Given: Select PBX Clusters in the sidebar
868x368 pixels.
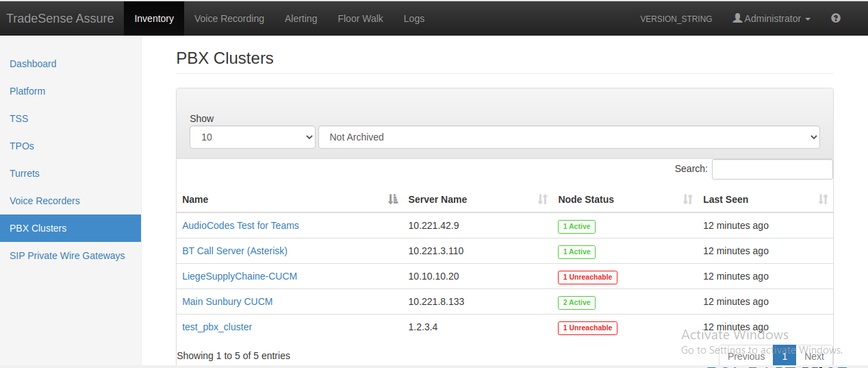Looking at the screenshot, I should [x=71, y=228].
